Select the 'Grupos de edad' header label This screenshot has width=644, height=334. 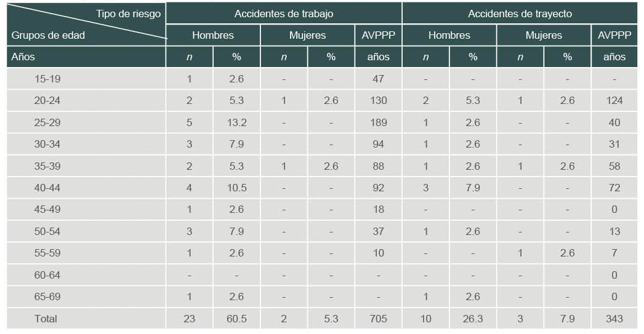pos(48,35)
